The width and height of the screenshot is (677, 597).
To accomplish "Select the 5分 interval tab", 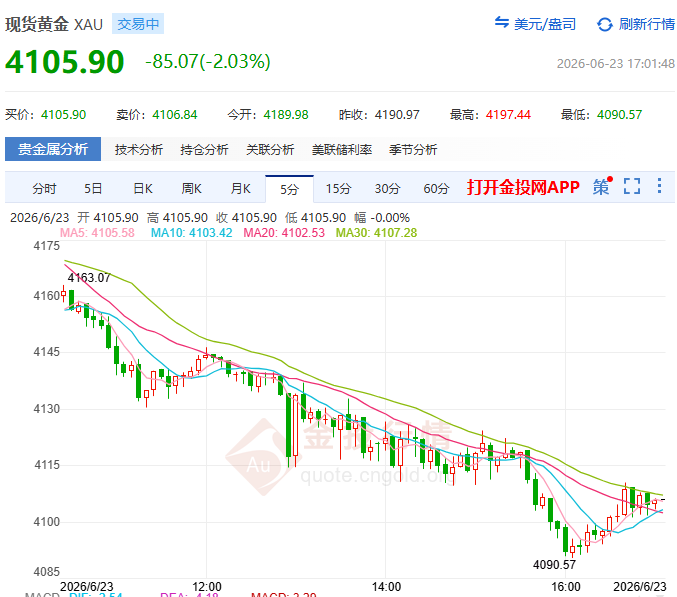I will pyautogui.click(x=289, y=189).
